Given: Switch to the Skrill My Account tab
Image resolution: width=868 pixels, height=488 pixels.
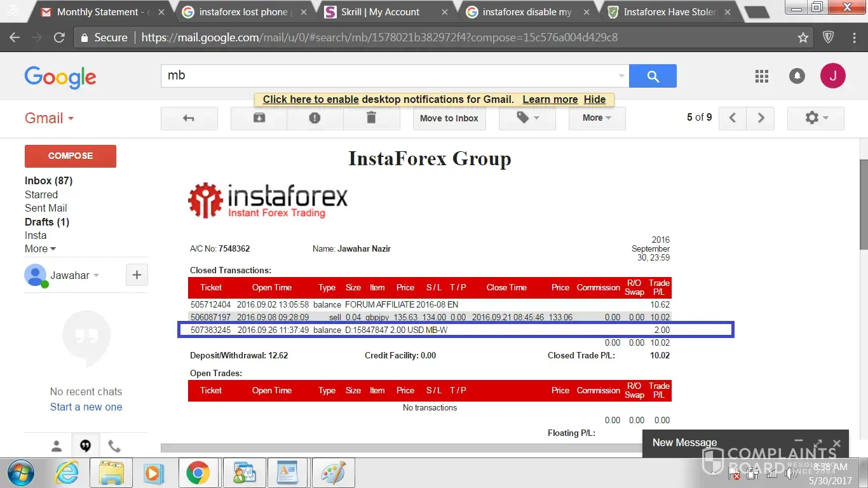Looking at the screenshot, I should 380,12.
